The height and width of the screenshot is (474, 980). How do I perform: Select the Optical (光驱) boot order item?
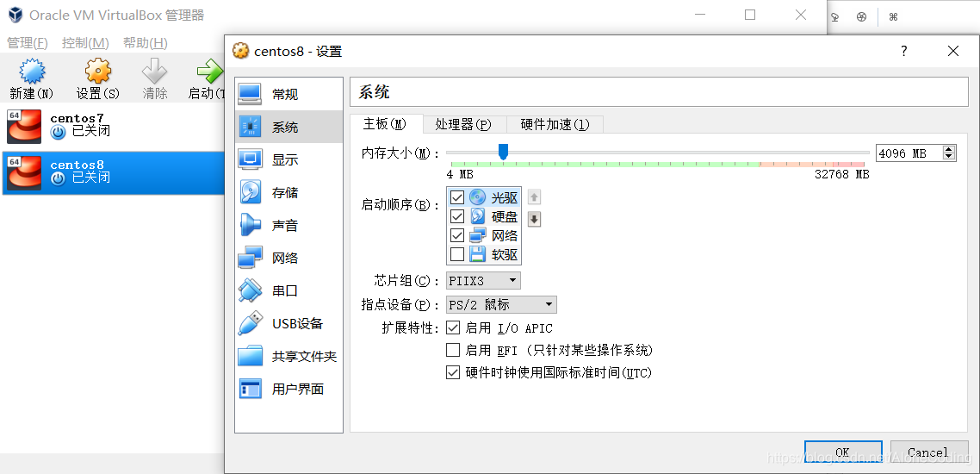[x=484, y=197]
